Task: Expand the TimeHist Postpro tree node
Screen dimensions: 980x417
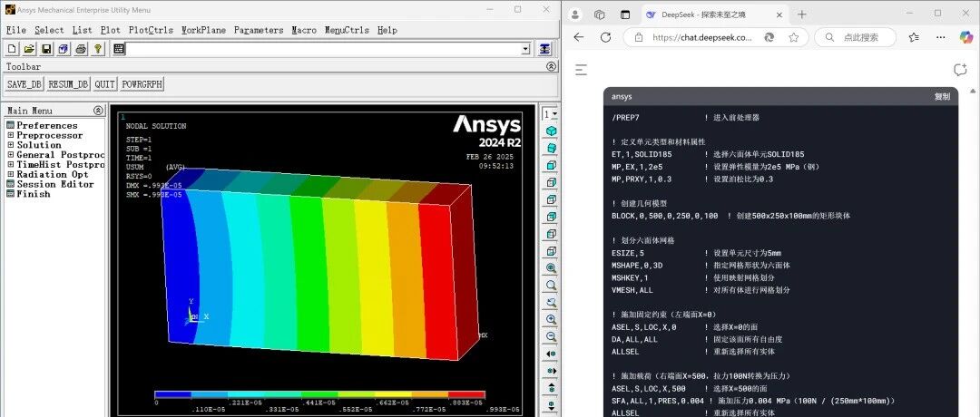Action: (x=10, y=165)
